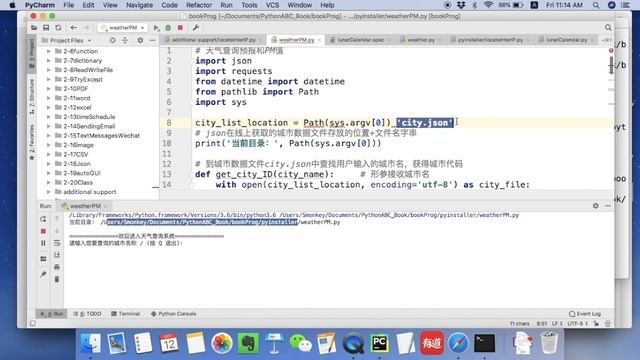640x360 pixels.
Task: Open the Project panel gear options
Action: [140, 40]
